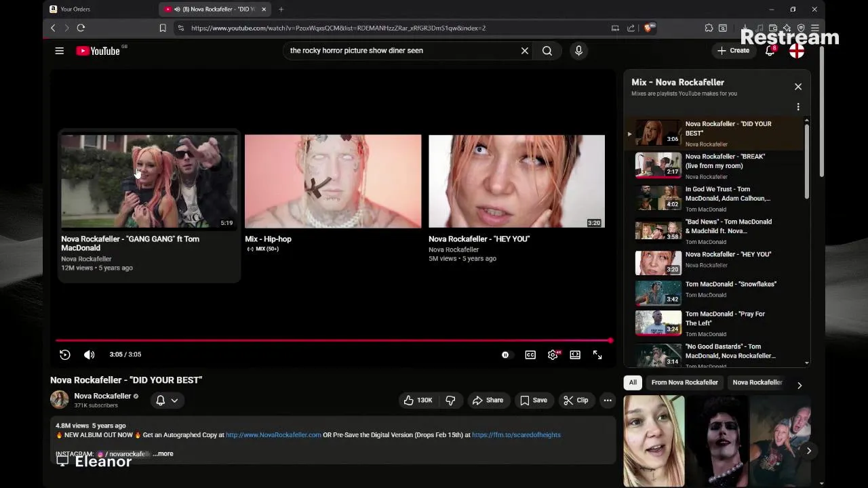Select From Nova Rockafeller filter chip

click(684, 382)
